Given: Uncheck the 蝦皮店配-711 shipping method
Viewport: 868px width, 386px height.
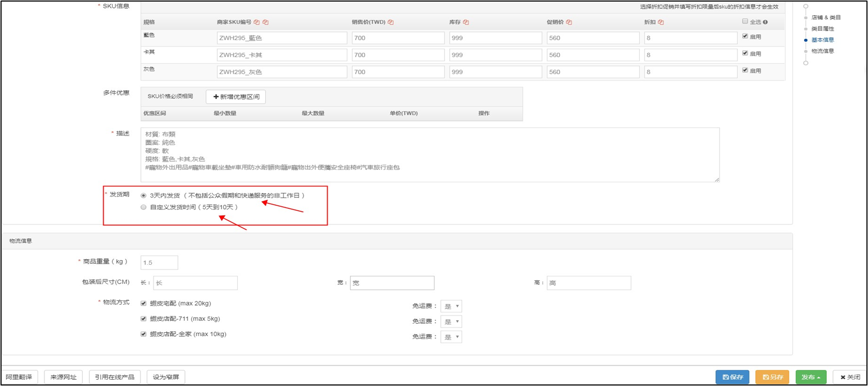Looking at the screenshot, I should (144, 319).
